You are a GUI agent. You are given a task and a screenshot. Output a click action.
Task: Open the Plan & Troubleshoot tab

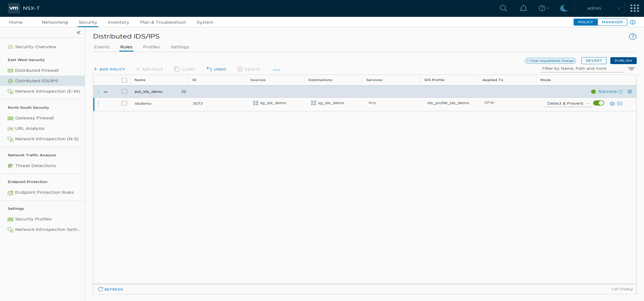[x=163, y=22]
